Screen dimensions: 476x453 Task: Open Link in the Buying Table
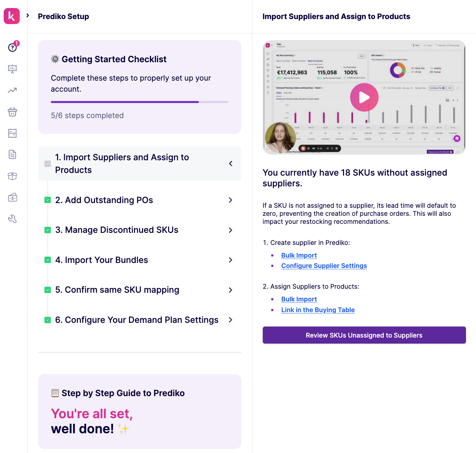pos(318,310)
